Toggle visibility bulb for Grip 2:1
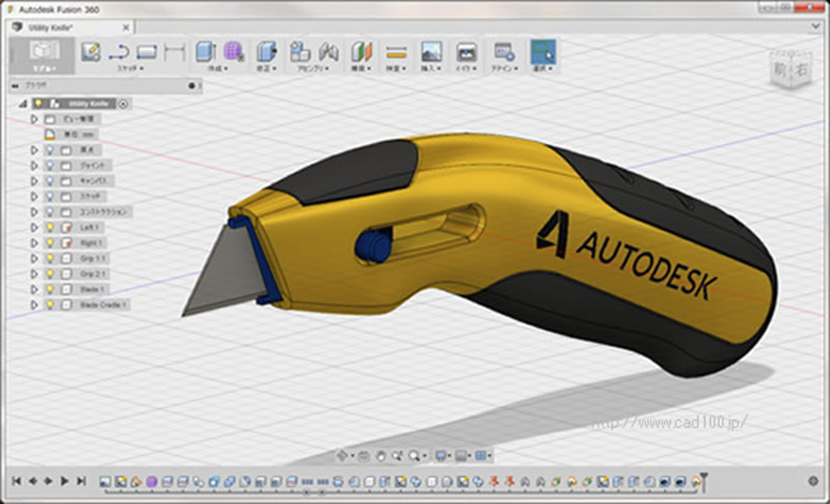 [50, 274]
